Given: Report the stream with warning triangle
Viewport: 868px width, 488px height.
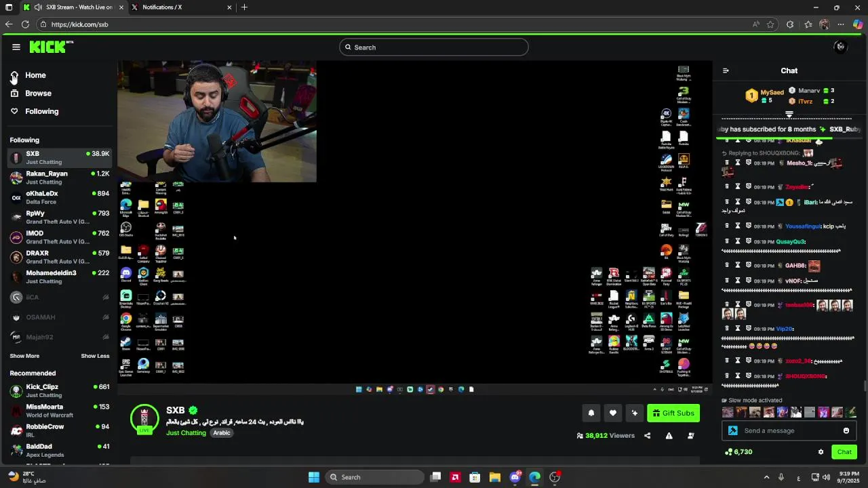Looking at the screenshot, I should (669, 436).
